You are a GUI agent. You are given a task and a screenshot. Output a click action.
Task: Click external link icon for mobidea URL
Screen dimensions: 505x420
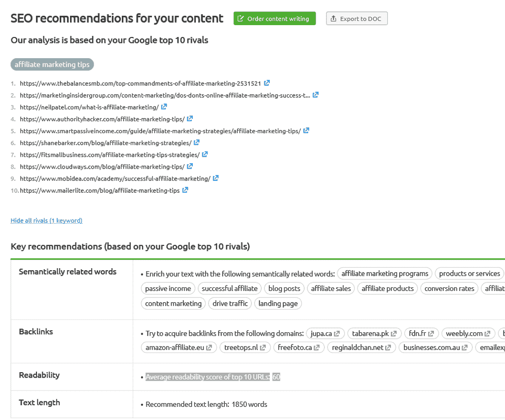(x=216, y=178)
